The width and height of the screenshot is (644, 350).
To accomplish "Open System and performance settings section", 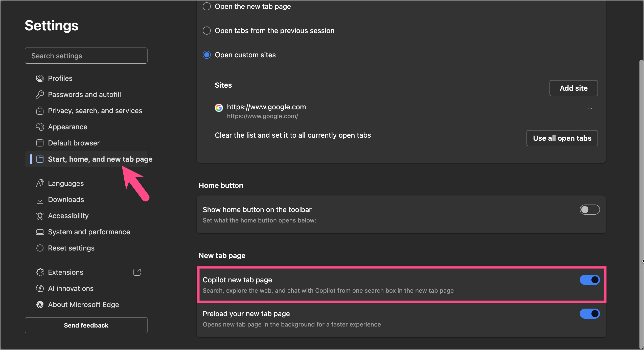I will click(89, 232).
